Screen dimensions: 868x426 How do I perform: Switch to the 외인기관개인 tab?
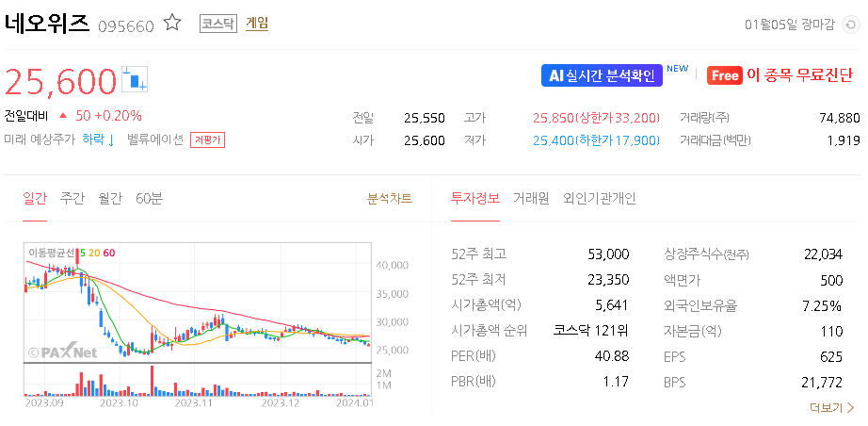pyautogui.click(x=600, y=198)
